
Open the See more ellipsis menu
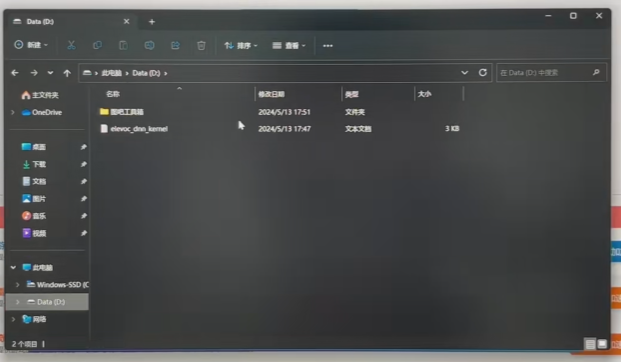click(328, 46)
